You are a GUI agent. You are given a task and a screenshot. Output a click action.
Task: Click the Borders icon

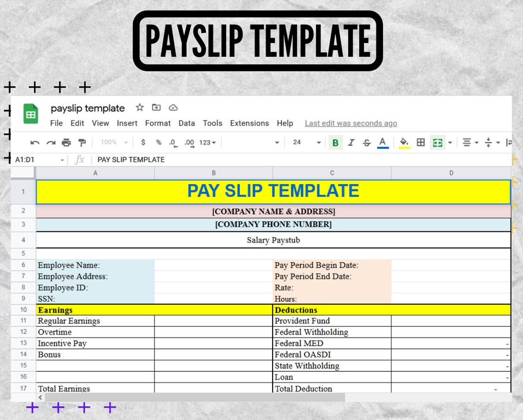point(421,142)
